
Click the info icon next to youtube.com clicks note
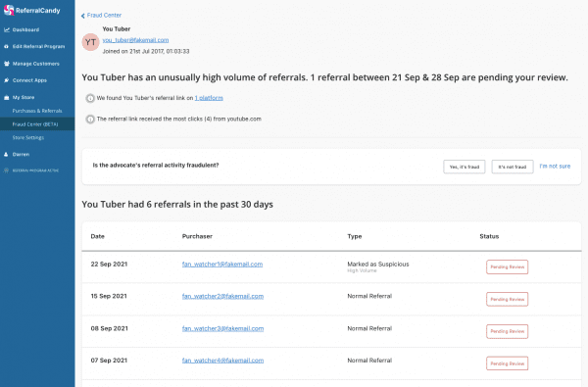90,120
